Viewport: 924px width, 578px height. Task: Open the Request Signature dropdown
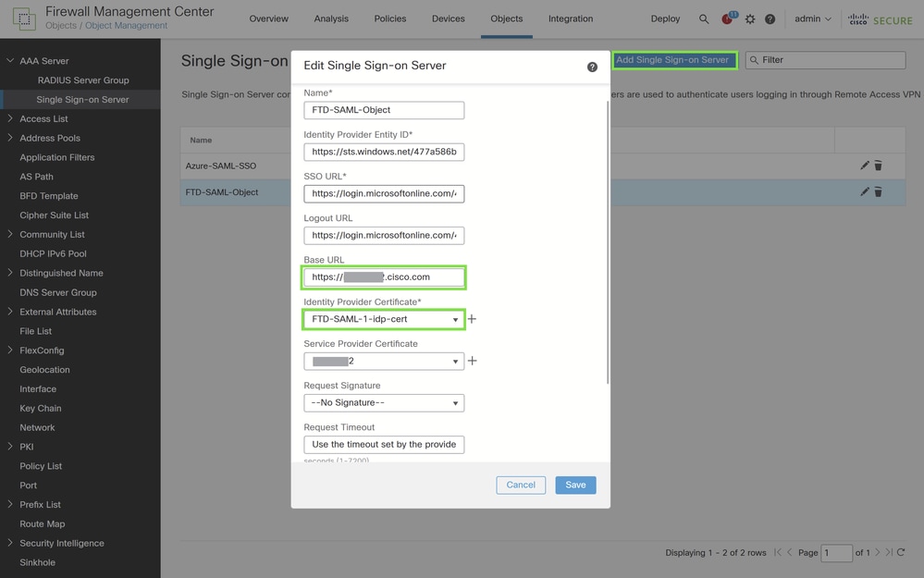click(x=384, y=403)
